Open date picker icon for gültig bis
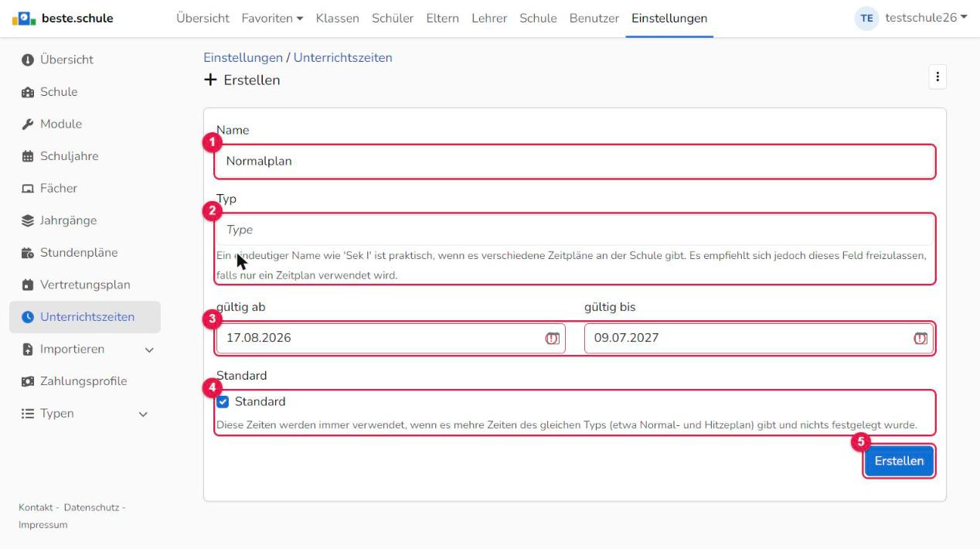This screenshot has height=549, width=980. (x=920, y=338)
